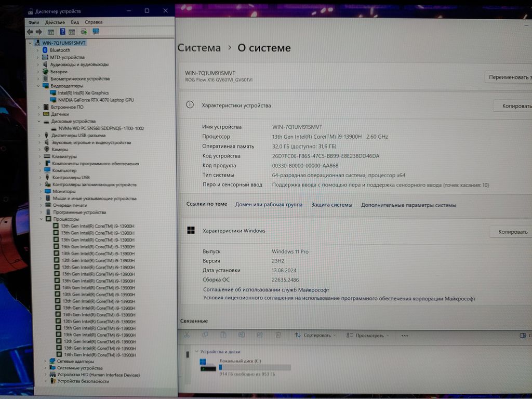Screen dimensions: 532x399
Task: Select Контроллеры запоминающих устройств item
Action: tap(95, 184)
